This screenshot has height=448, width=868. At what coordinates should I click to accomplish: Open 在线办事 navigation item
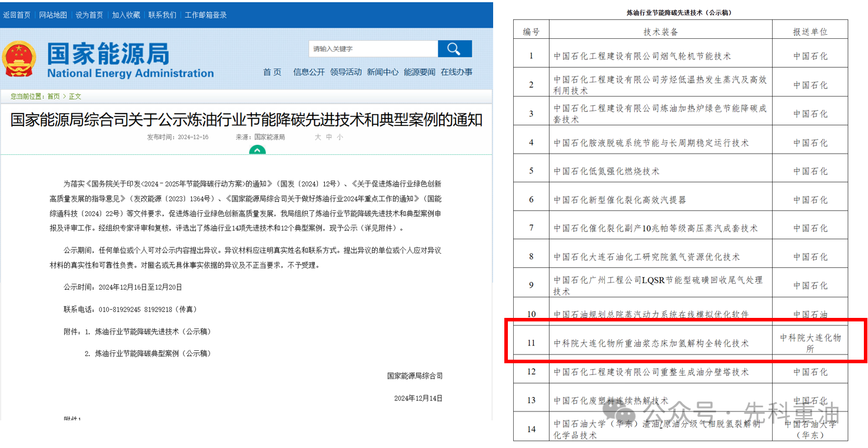(457, 72)
